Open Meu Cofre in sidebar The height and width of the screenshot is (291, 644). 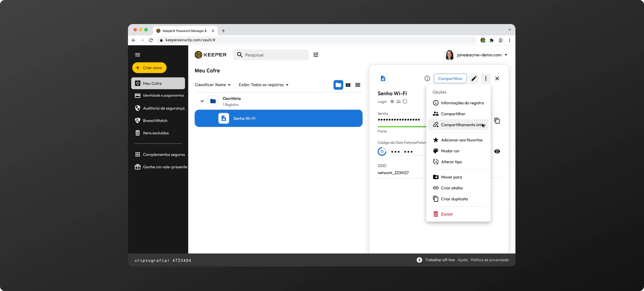(x=158, y=83)
